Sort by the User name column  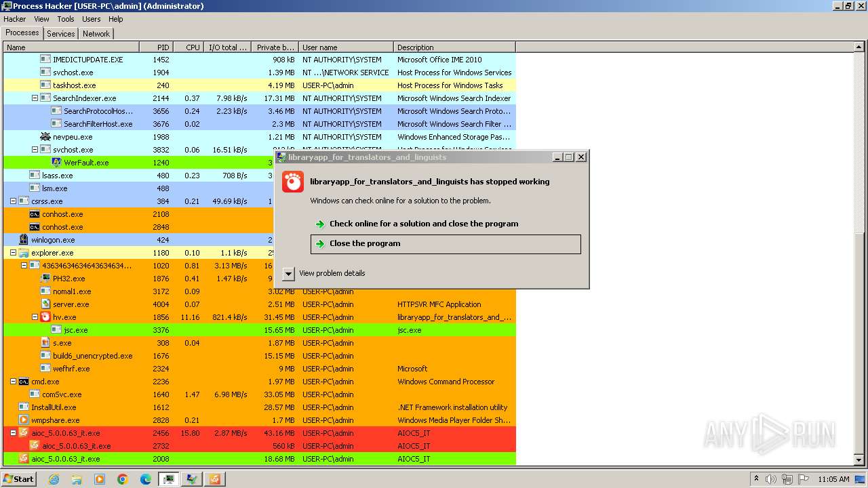coord(346,47)
